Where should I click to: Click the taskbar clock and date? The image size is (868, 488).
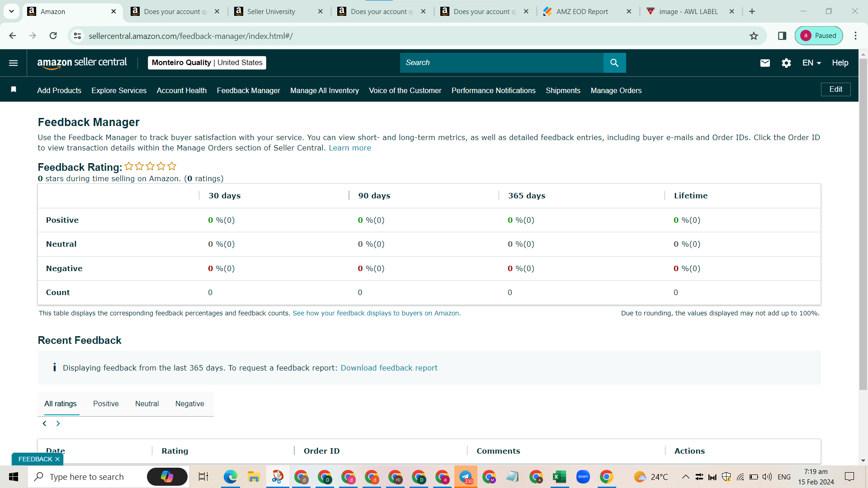pyautogui.click(x=816, y=477)
